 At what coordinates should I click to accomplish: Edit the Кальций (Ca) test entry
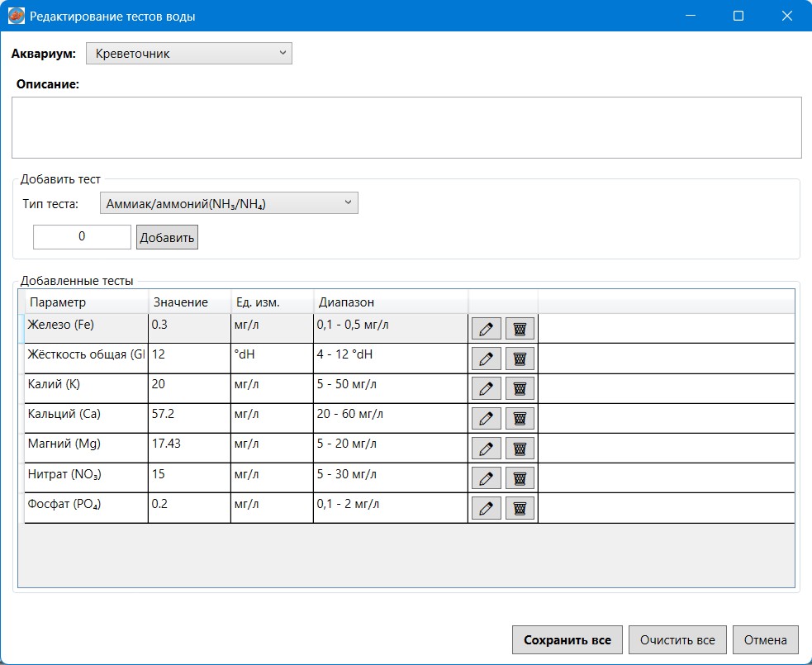click(x=486, y=418)
